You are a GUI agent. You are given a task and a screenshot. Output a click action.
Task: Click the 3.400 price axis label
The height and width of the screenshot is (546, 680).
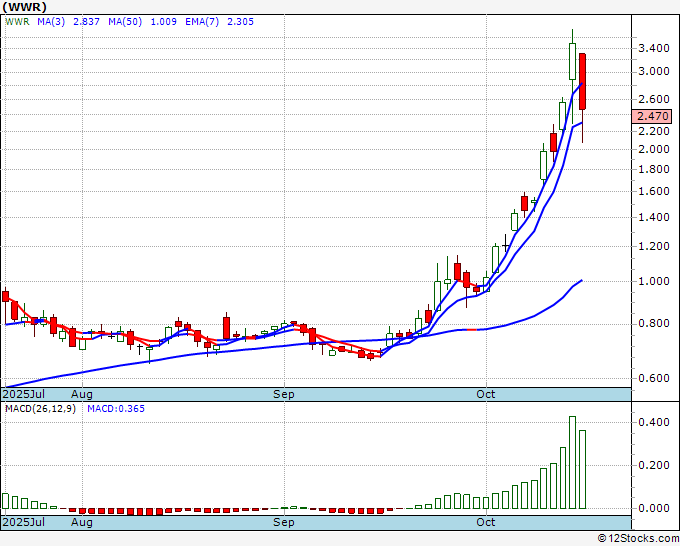pos(654,48)
